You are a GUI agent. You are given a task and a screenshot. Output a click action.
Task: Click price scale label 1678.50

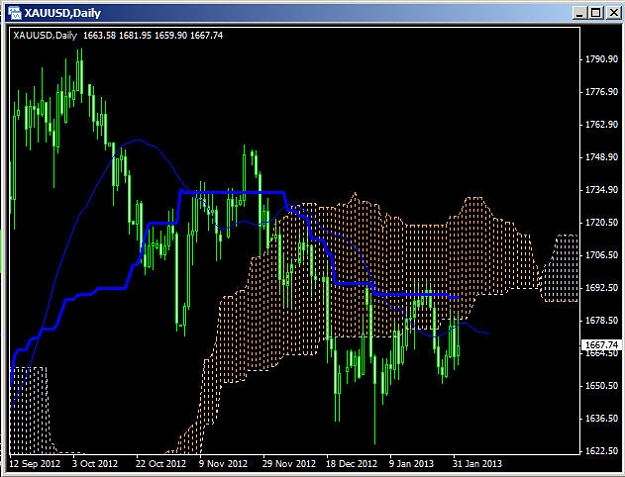pyautogui.click(x=601, y=320)
